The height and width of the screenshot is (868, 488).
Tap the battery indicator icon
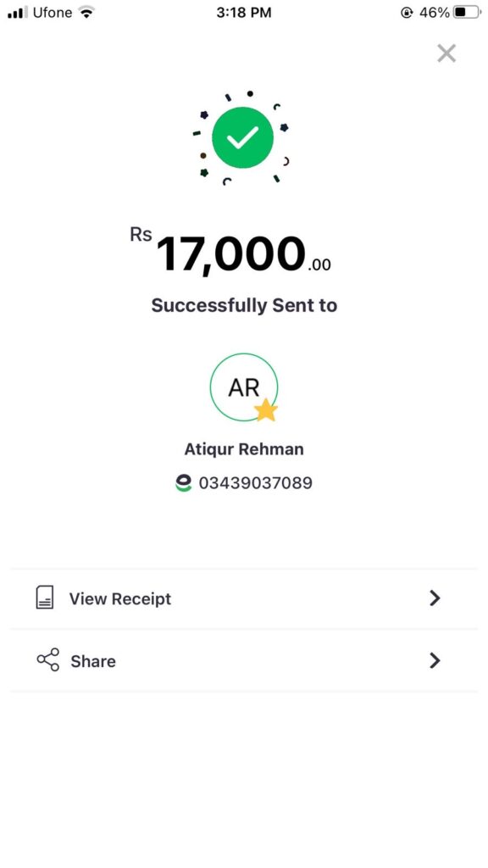468,12
